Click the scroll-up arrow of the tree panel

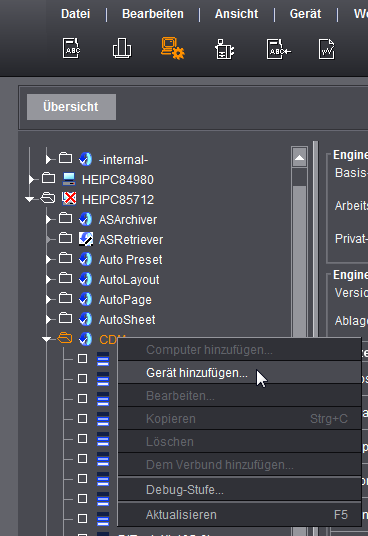point(300,157)
